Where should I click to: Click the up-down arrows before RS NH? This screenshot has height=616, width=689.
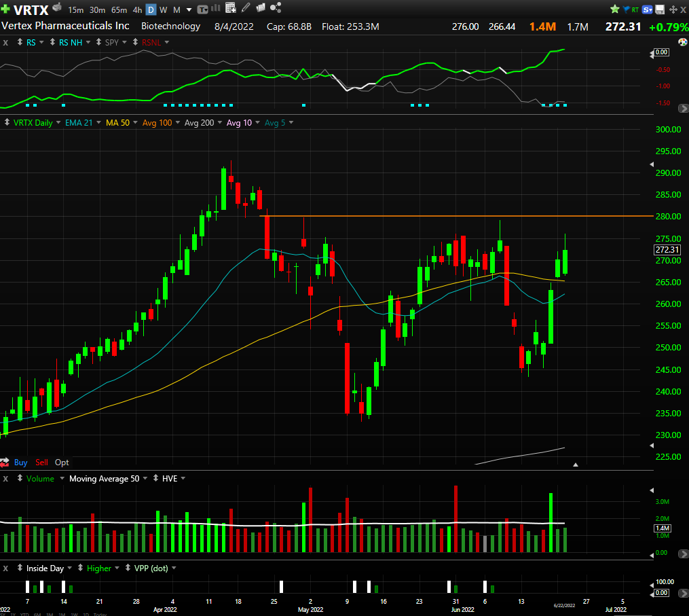point(52,42)
